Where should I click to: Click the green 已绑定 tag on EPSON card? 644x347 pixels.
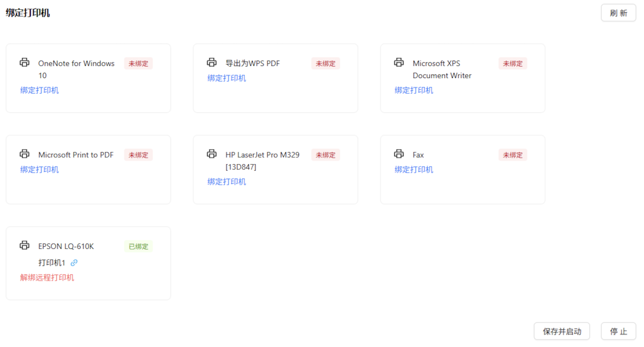point(138,247)
